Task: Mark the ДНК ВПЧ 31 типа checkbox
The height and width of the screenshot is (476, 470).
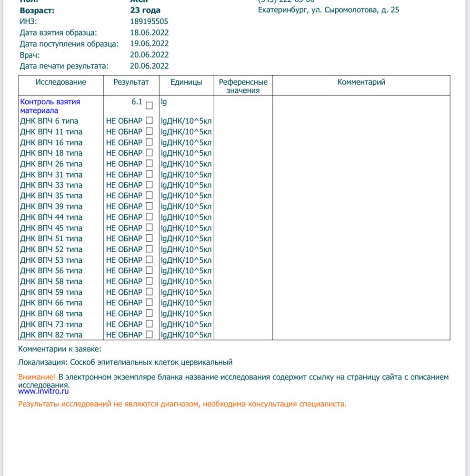Action: pyautogui.click(x=149, y=174)
